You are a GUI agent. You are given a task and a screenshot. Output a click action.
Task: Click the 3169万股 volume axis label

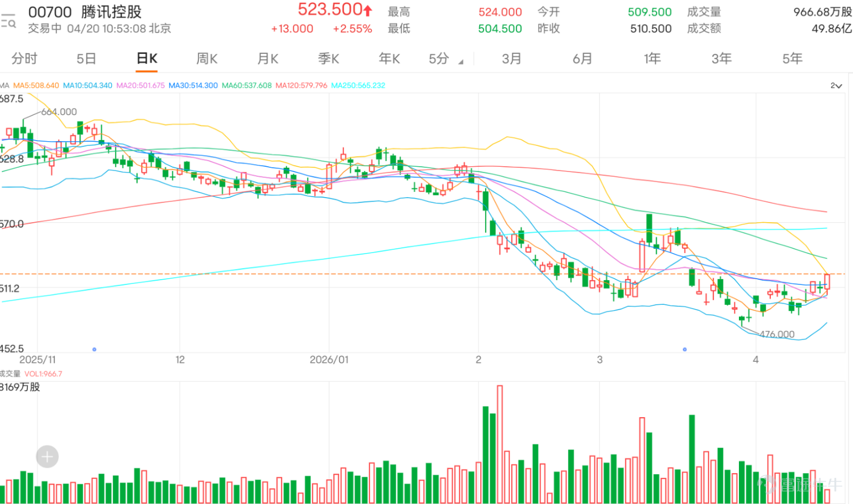click(20, 387)
